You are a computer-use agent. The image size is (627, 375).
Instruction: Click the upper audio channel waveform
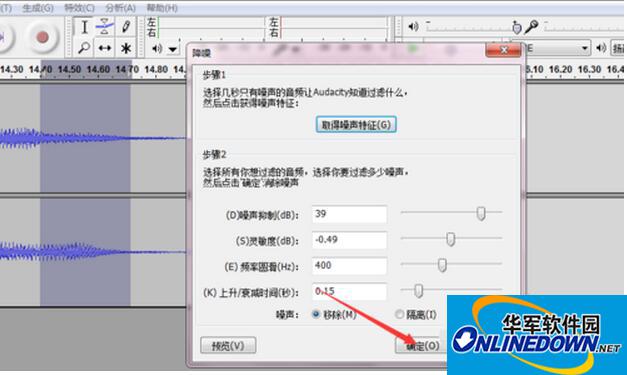point(93,138)
